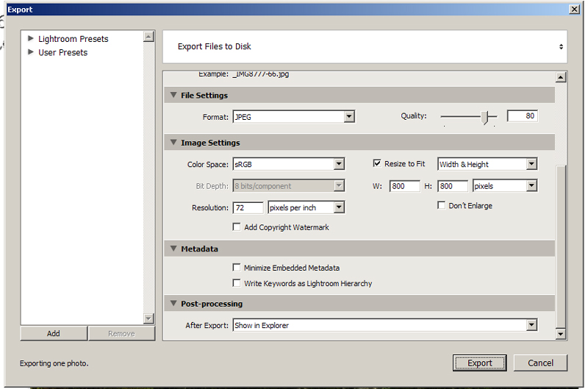Image resolution: width=588 pixels, height=389 pixels.
Task: Click the 'Exporting one photo.' status text
Action: (54, 363)
